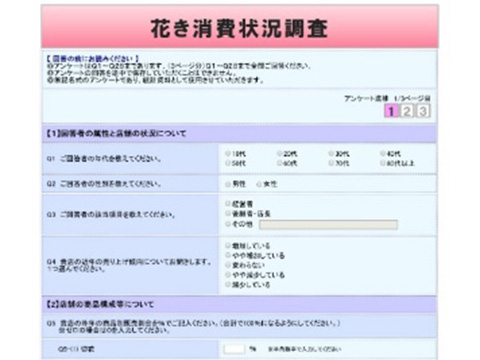Select the 10代 age radio button
Screen dimensions: 480x360
coord(228,154)
